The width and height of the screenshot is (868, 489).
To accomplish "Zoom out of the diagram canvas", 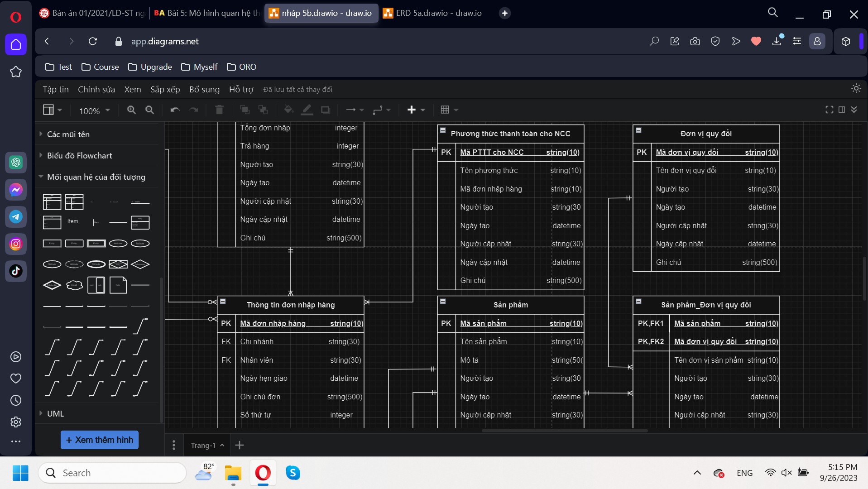I will pos(150,110).
